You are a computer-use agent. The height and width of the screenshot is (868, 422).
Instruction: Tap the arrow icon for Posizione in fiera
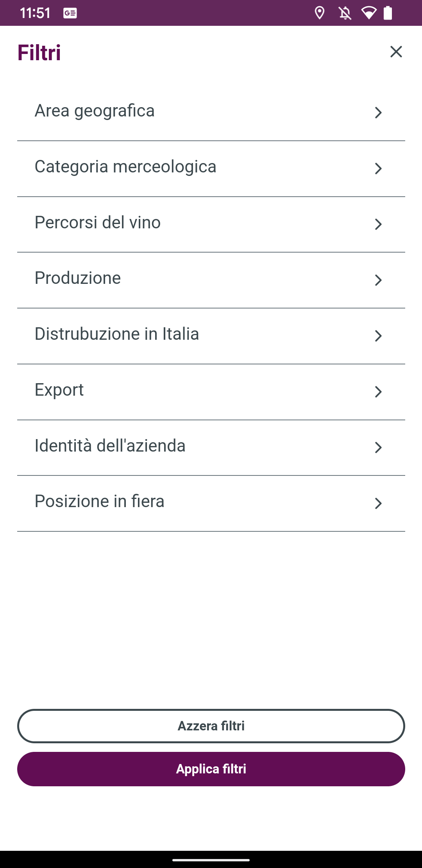[x=378, y=503]
